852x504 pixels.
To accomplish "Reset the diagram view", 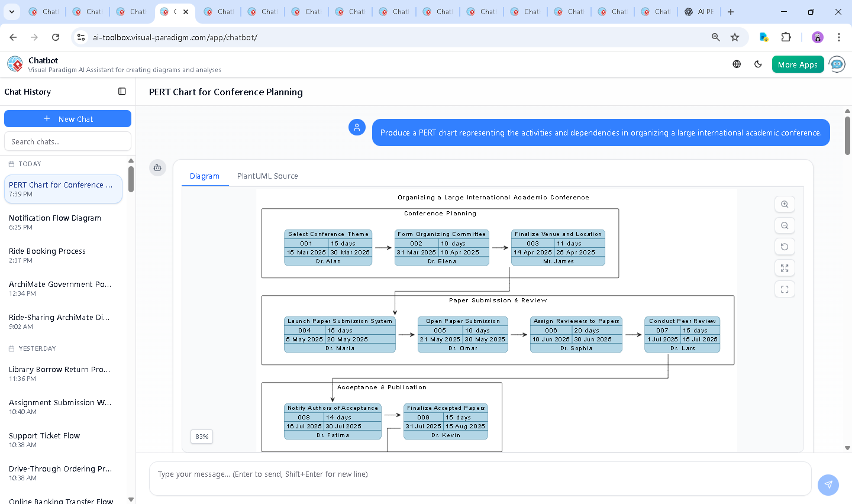I will tap(785, 247).
